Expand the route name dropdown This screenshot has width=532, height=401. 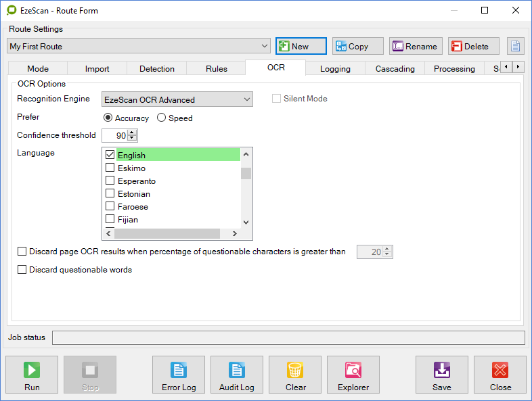click(x=265, y=46)
